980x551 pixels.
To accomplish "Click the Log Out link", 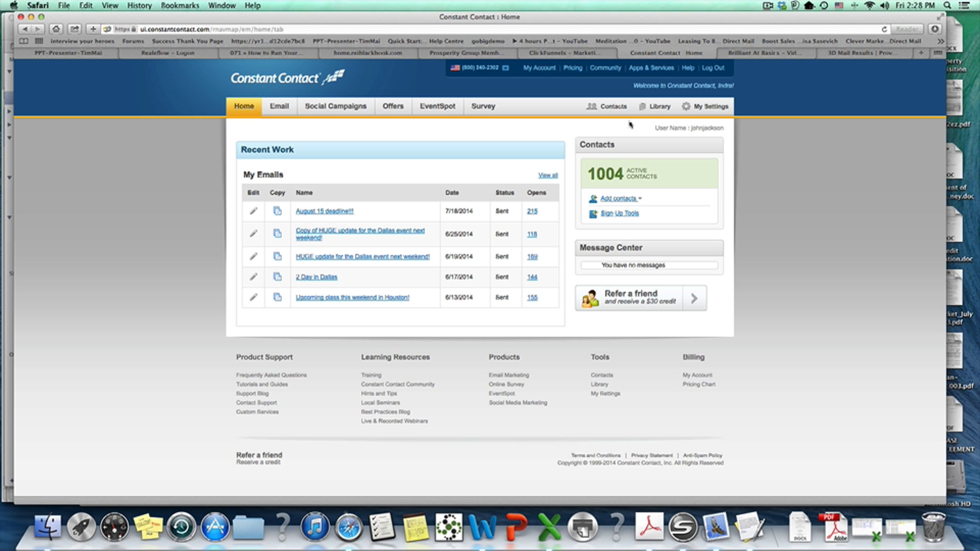I will coord(713,68).
